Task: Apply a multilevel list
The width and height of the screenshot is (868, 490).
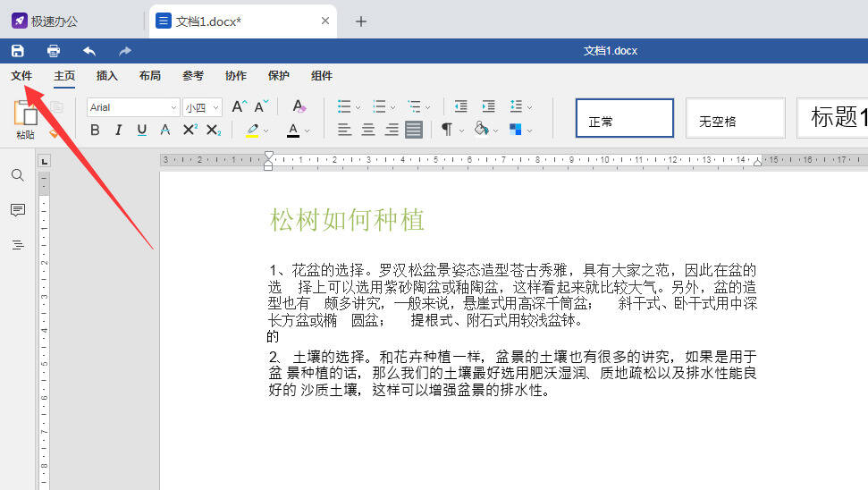Action: point(414,106)
